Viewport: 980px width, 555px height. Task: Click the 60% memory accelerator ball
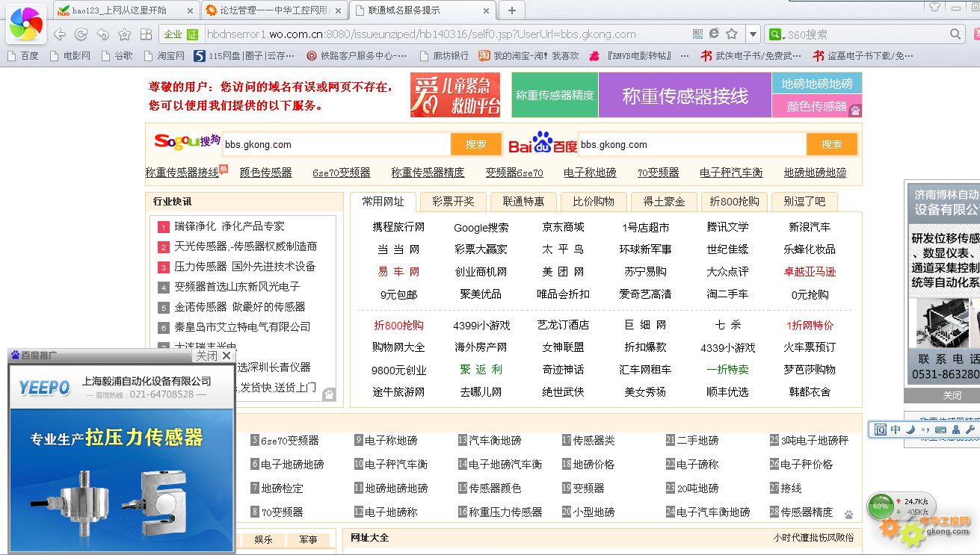[x=881, y=506]
